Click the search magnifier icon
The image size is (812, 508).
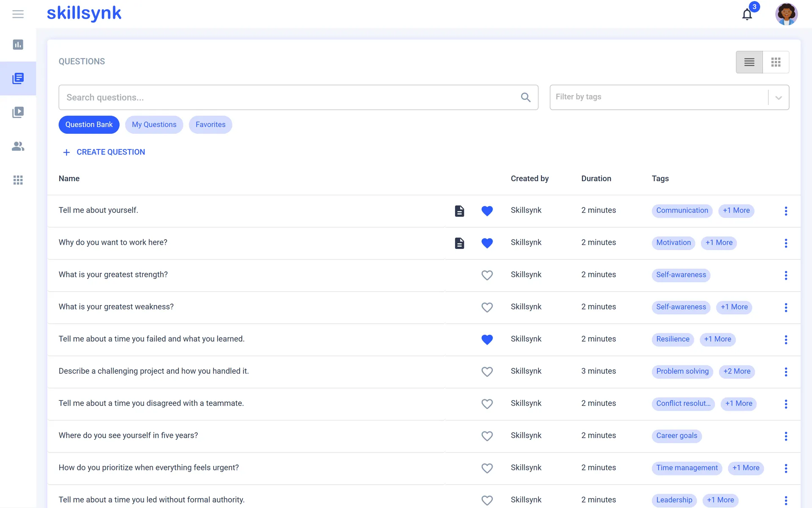tap(526, 97)
